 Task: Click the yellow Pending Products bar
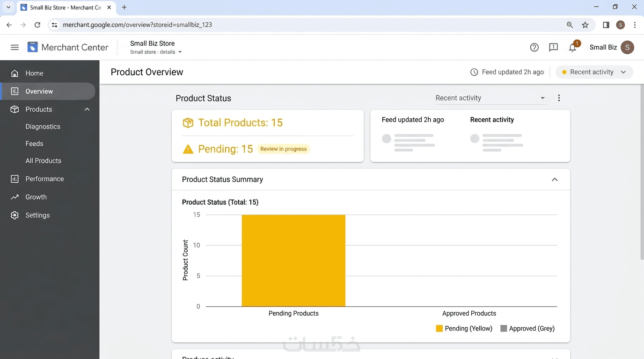[293, 260]
